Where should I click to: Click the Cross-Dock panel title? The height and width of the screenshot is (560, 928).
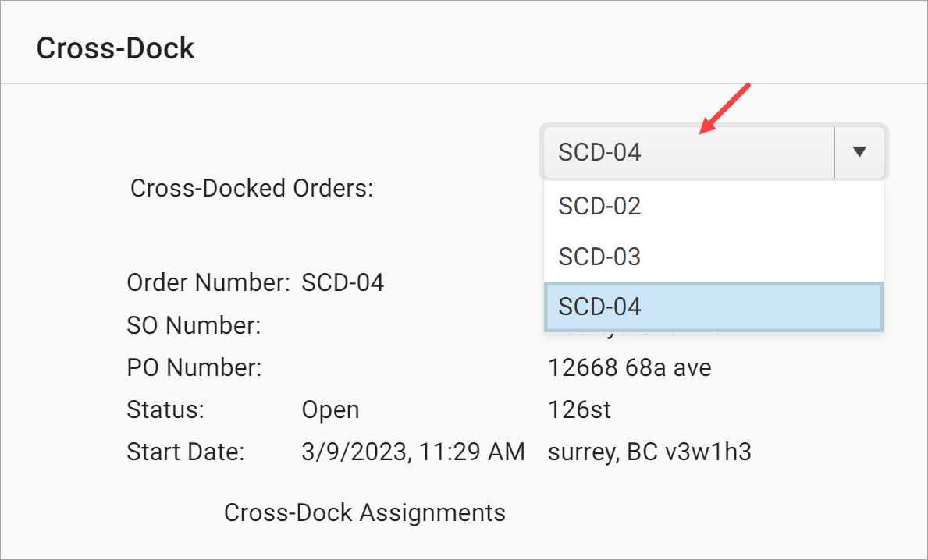[116, 48]
